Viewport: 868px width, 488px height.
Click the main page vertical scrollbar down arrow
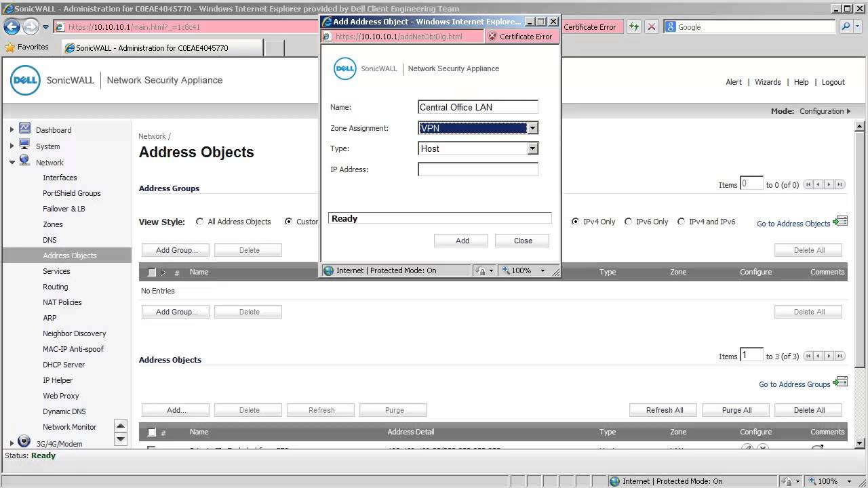pos(861,443)
